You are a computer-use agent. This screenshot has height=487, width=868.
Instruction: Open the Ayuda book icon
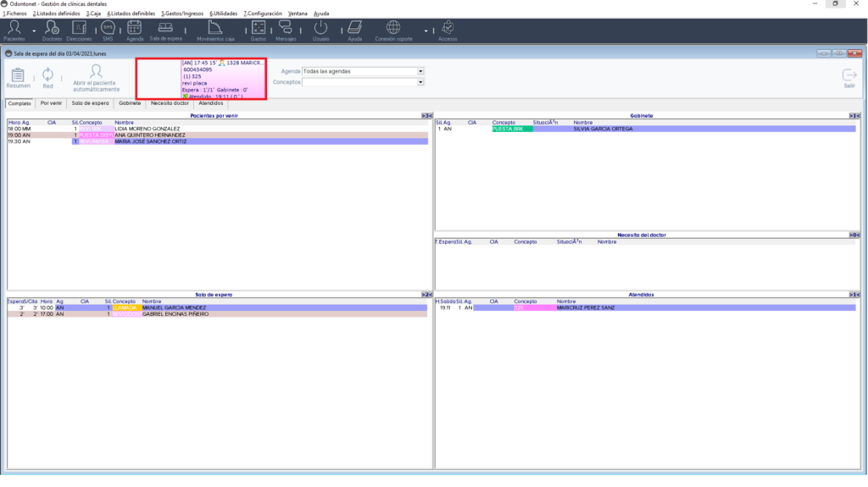coord(355,30)
